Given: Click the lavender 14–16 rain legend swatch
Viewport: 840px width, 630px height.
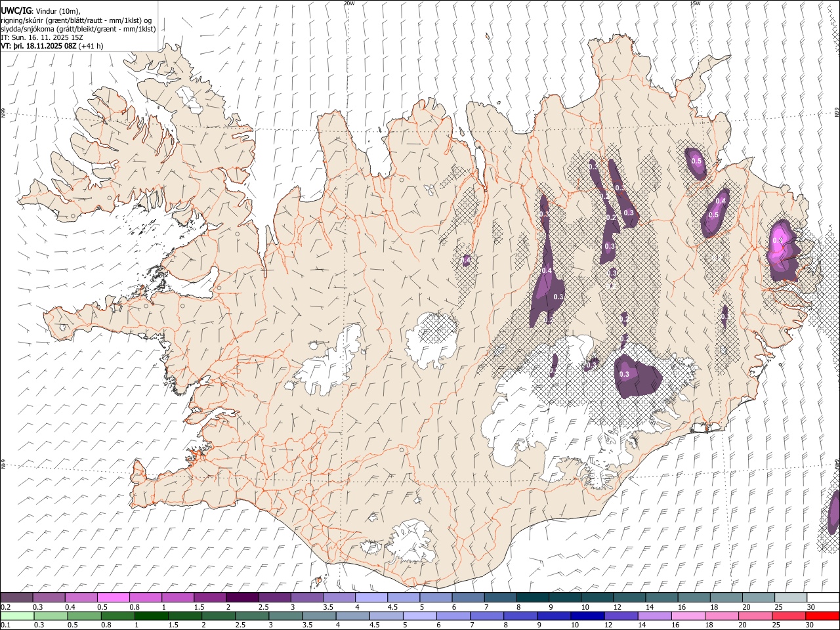Looking at the screenshot, I should tap(654, 616).
